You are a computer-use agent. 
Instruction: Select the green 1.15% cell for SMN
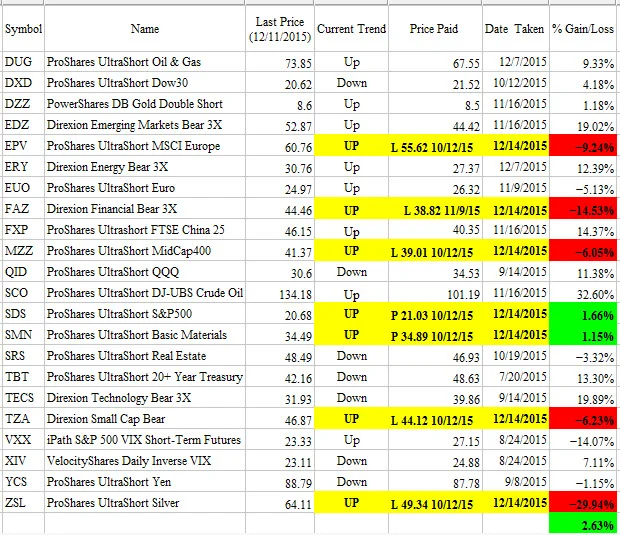583,335
